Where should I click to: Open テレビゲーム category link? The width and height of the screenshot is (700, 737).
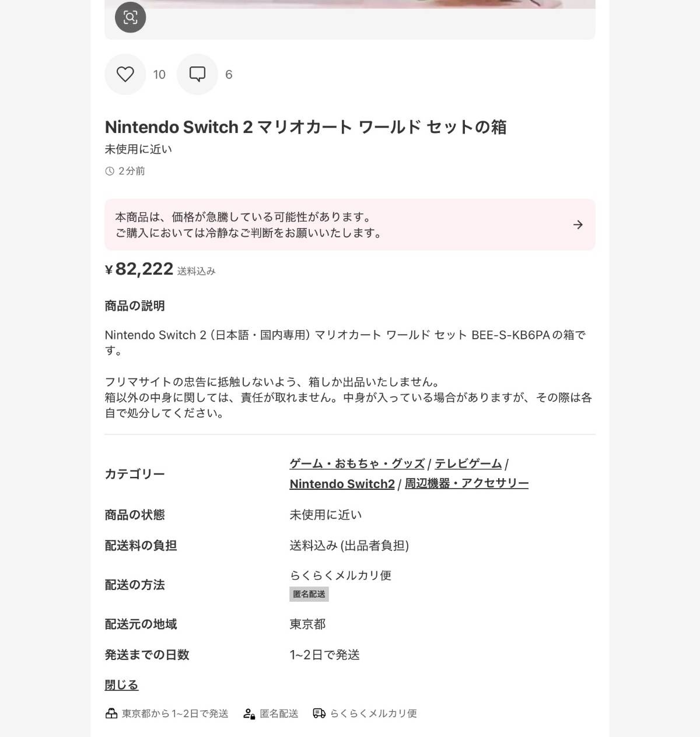(468, 464)
